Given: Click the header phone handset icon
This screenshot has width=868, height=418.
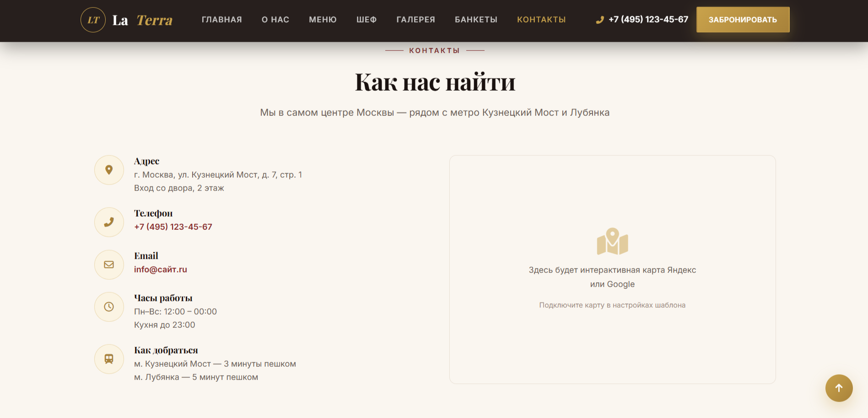Looking at the screenshot, I should [600, 20].
